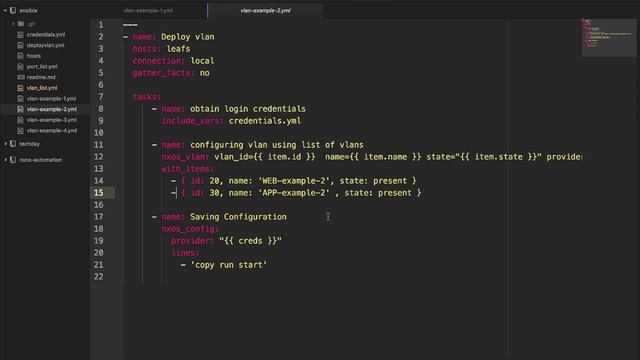Click the port_list.yml file icon
Screen dimensions: 640x360
20,67
